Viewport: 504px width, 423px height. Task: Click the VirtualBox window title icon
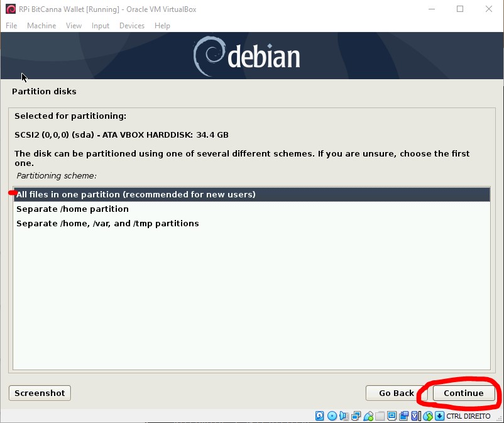click(x=11, y=9)
